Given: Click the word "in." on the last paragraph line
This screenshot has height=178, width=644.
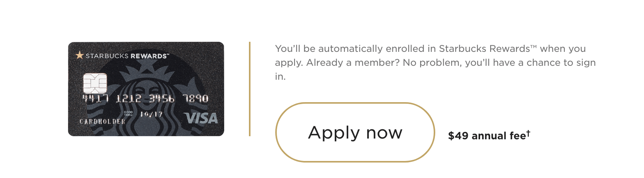Looking at the screenshot, I should click(x=280, y=77).
